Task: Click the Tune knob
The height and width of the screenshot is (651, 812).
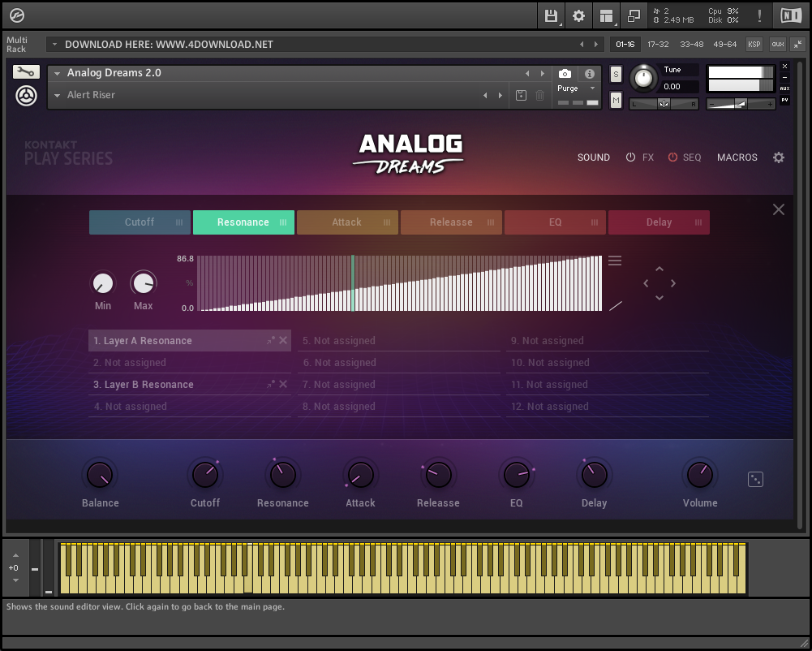Action: (643, 78)
